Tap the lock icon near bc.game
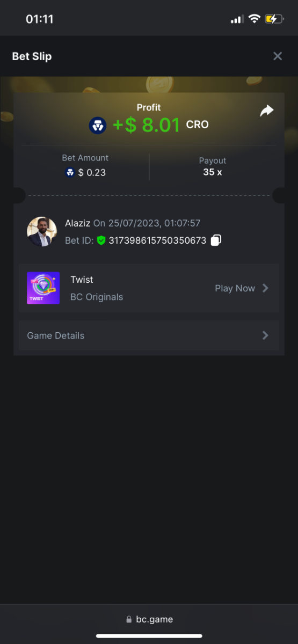 [x=129, y=619]
